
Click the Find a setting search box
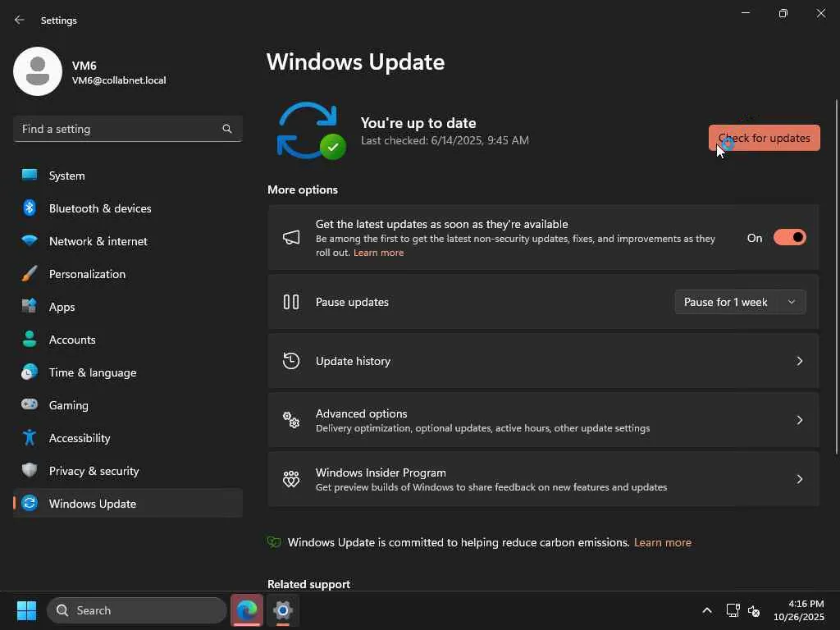119,129
